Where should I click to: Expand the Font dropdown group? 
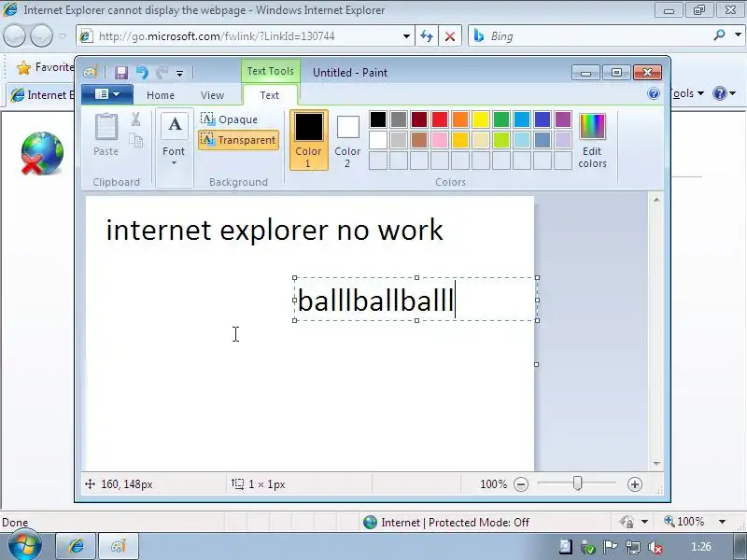point(174,147)
